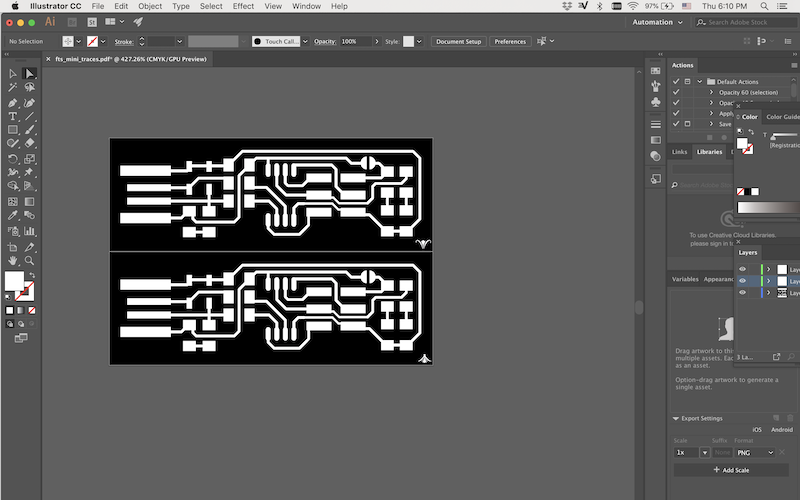
Task: Select the Curvature tool
Action: click(x=30, y=103)
